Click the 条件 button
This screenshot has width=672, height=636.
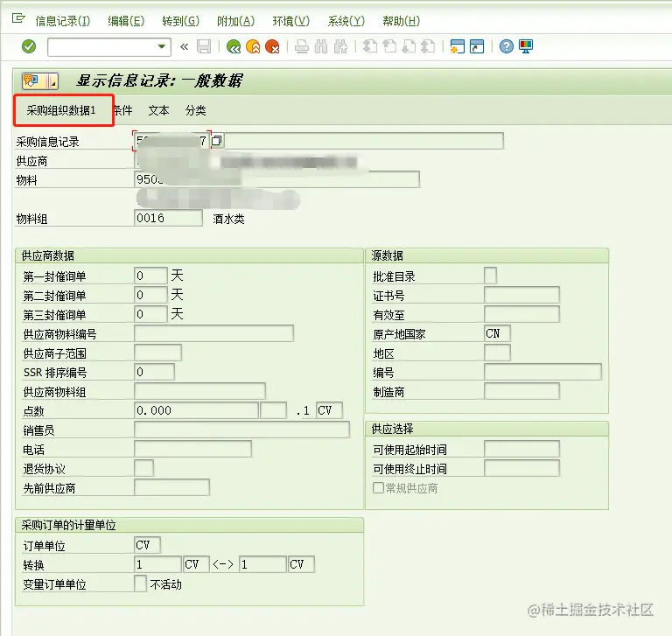point(124,110)
